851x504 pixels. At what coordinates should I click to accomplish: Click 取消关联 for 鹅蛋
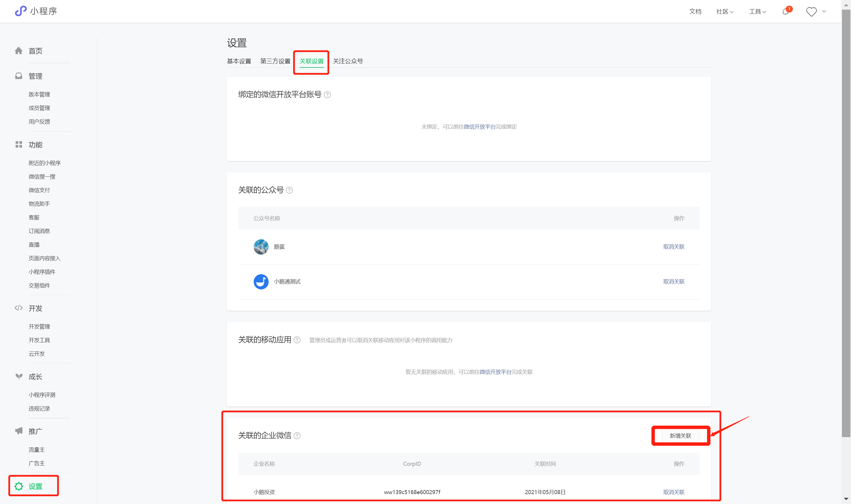(674, 247)
